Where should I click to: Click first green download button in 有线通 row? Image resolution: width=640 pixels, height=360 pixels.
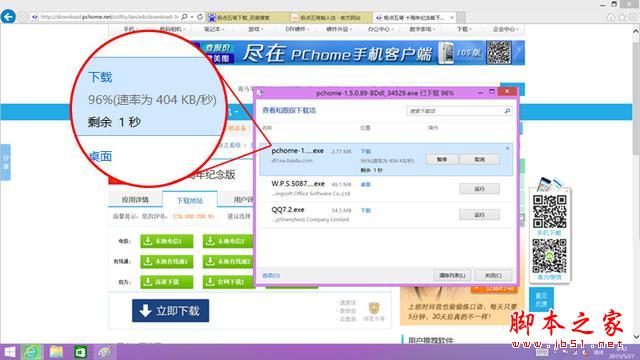pos(167,261)
